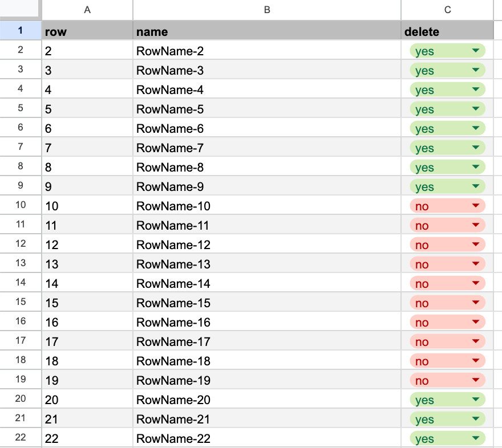Select column A header

tap(87, 9)
